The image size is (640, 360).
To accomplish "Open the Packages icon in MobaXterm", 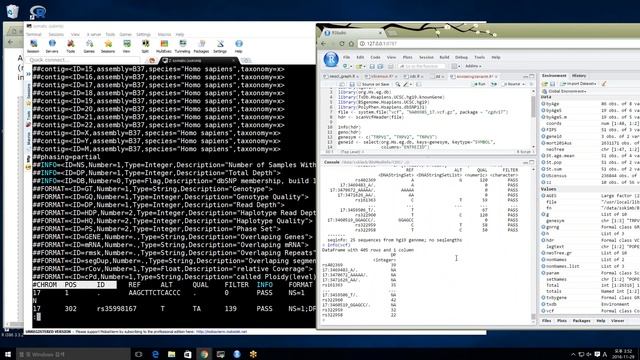I will click(x=201, y=46).
